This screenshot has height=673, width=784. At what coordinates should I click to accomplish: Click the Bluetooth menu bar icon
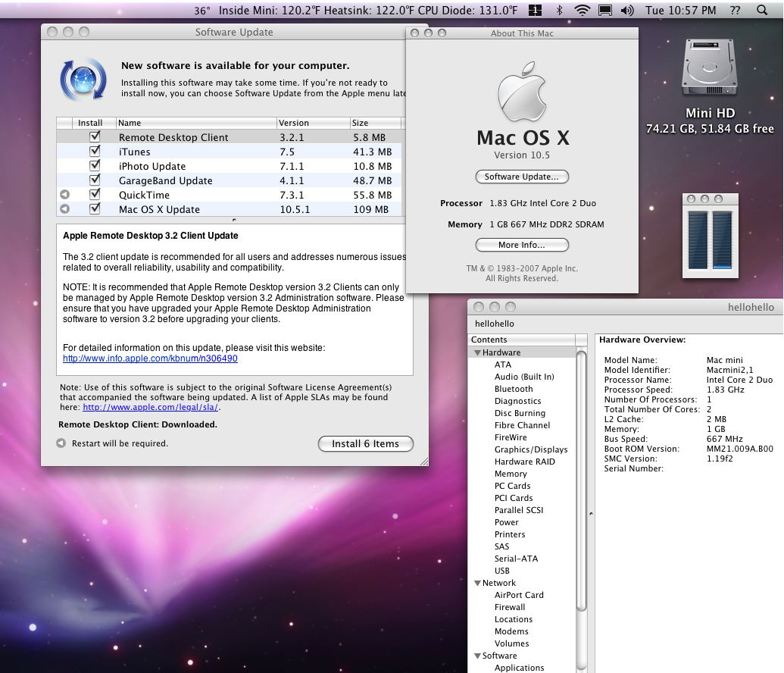[x=560, y=10]
